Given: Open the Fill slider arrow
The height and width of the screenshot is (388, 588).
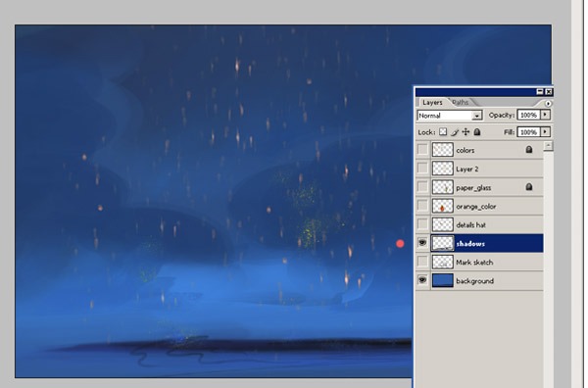Looking at the screenshot, I should tap(545, 132).
